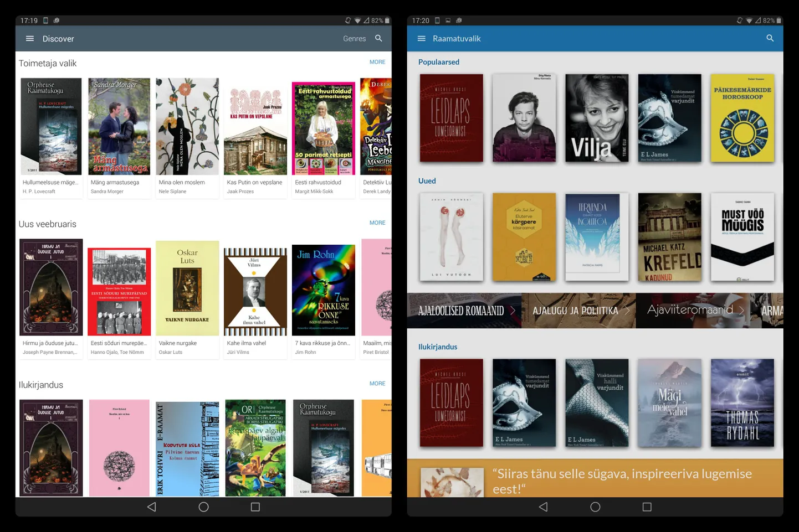The width and height of the screenshot is (799, 532).
Task: Tap Populaarsed section heading
Action: pyautogui.click(x=439, y=62)
